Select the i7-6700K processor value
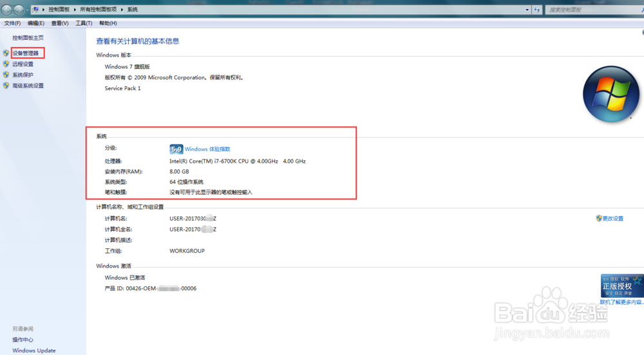The width and height of the screenshot is (644, 355). (x=238, y=161)
